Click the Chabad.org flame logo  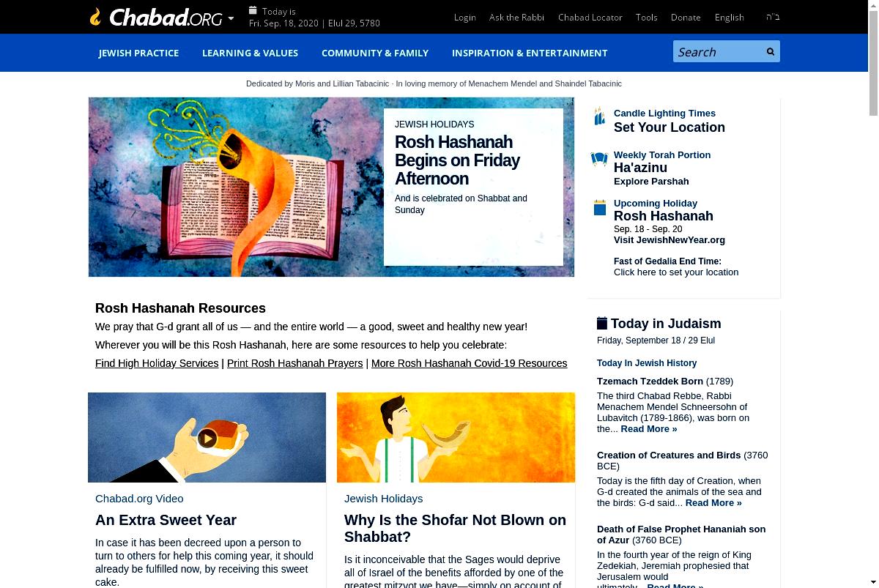(x=95, y=17)
